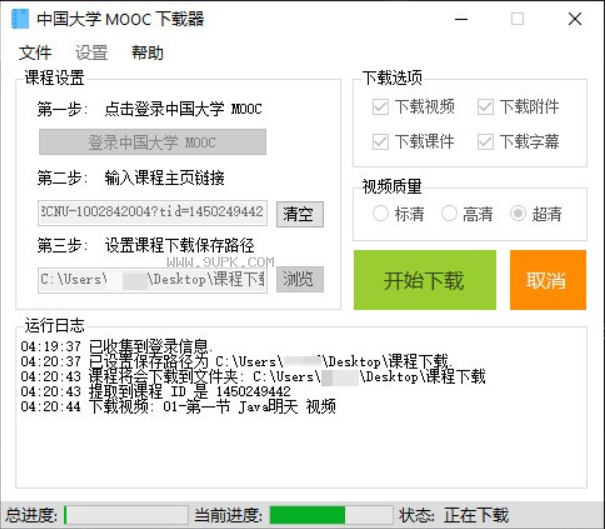
Task: Click the orange 取消 button
Action: pos(548,280)
